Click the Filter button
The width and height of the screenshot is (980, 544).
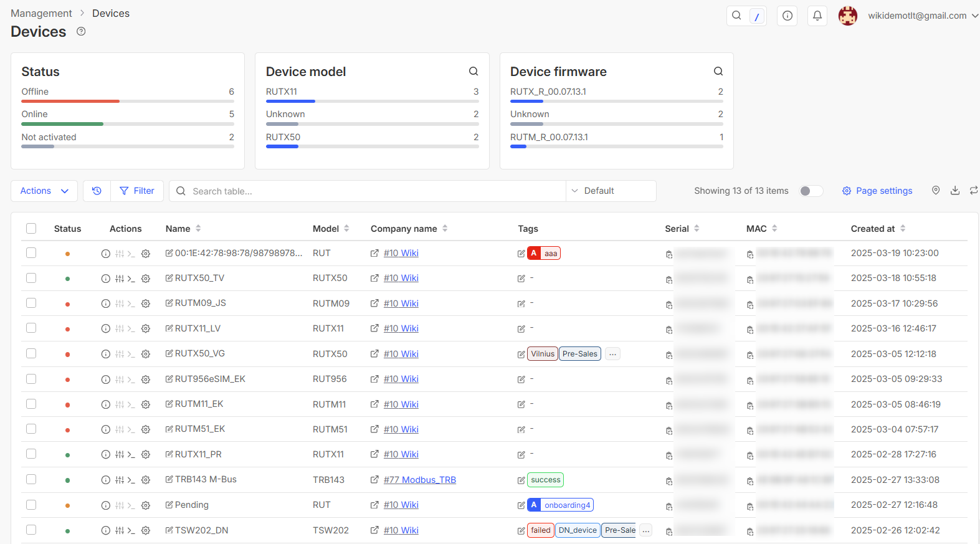(x=137, y=191)
